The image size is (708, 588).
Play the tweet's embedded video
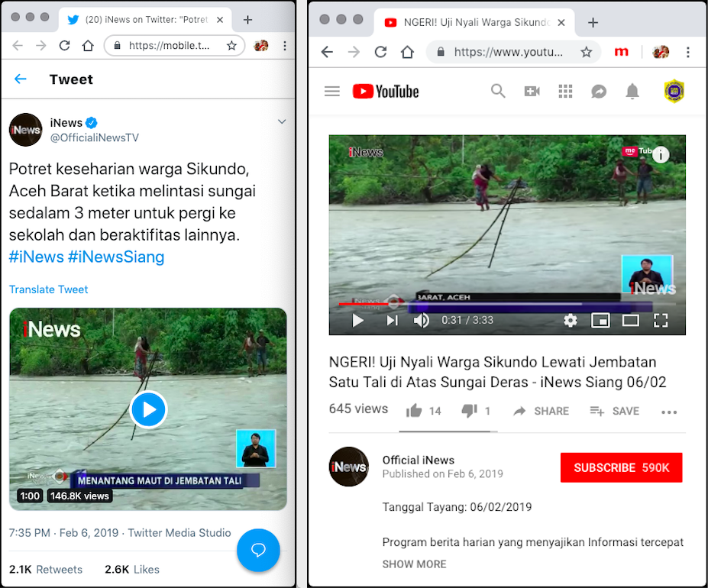click(x=148, y=410)
